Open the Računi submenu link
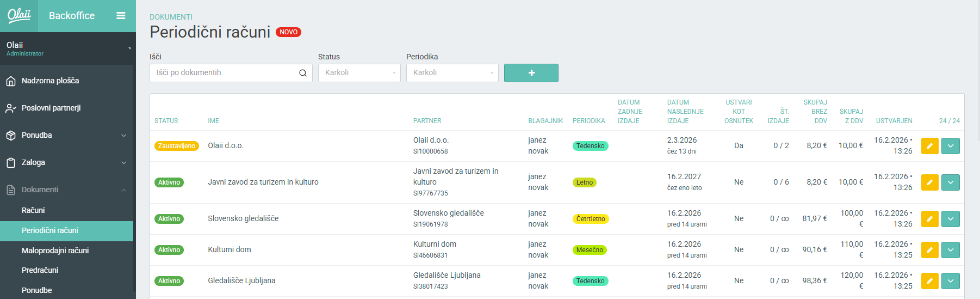The image size is (980, 299). (x=33, y=210)
